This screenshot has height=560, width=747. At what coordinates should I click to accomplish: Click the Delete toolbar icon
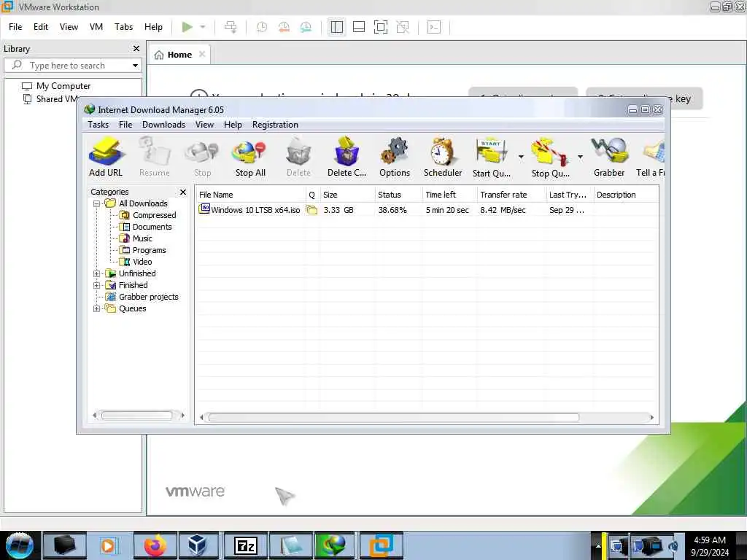click(x=298, y=157)
